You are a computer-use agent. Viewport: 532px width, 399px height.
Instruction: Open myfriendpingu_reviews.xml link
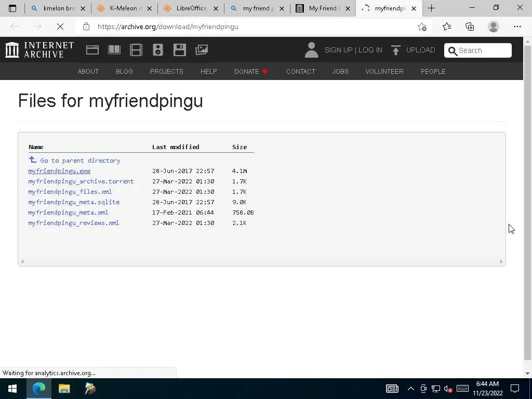(x=74, y=223)
